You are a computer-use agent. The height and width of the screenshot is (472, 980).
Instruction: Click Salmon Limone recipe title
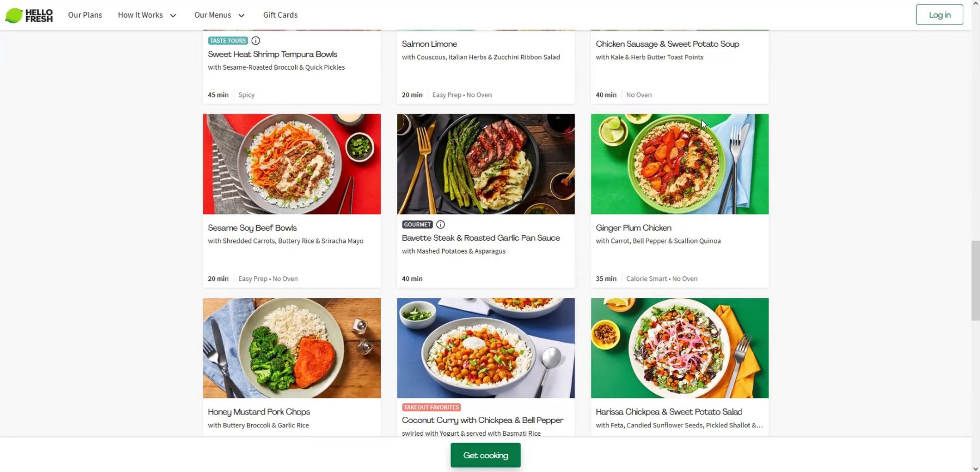click(x=429, y=44)
